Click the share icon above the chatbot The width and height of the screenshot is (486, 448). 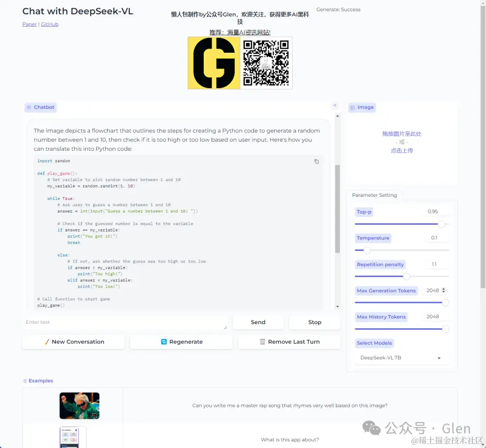click(x=335, y=105)
